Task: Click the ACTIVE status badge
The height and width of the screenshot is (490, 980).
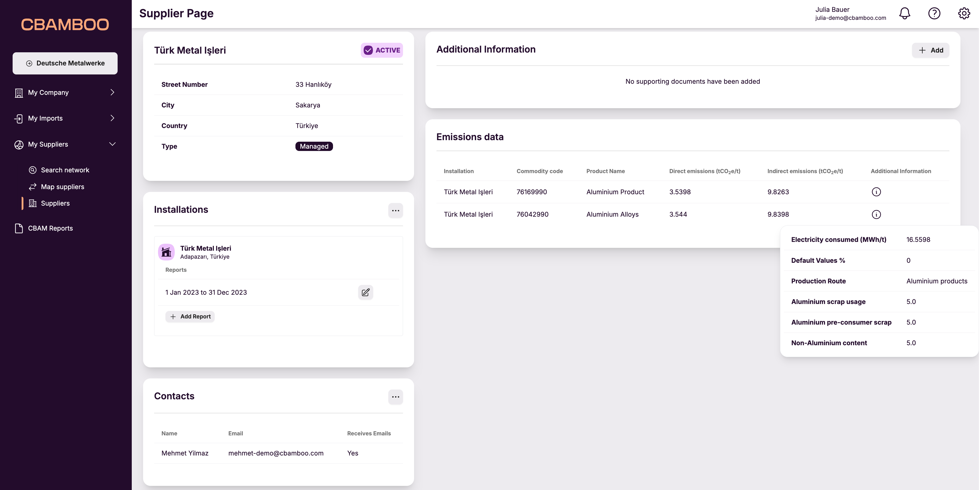Action: point(382,50)
